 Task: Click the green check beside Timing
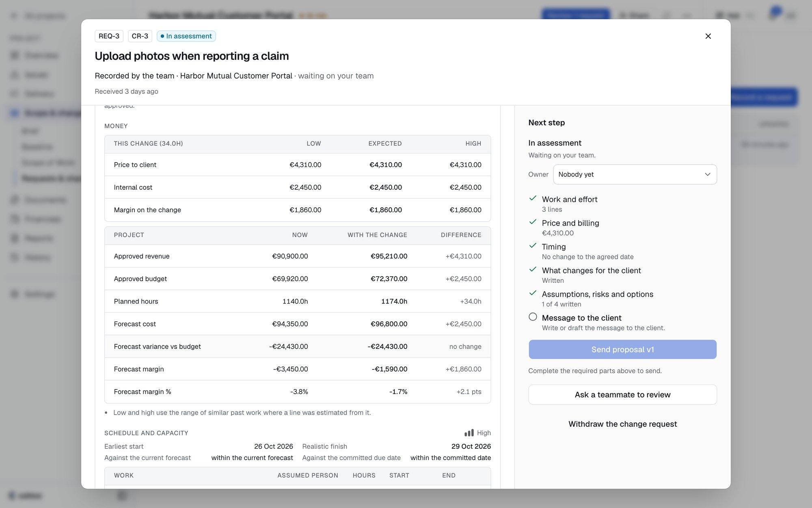tap(533, 245)
